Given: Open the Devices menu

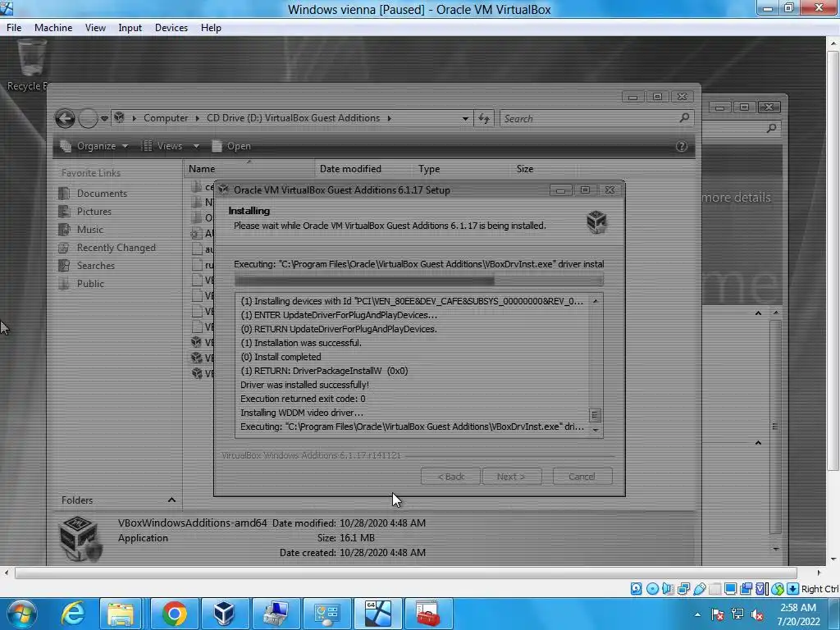Looking at the screenshot, I should (x=171, y=28).
